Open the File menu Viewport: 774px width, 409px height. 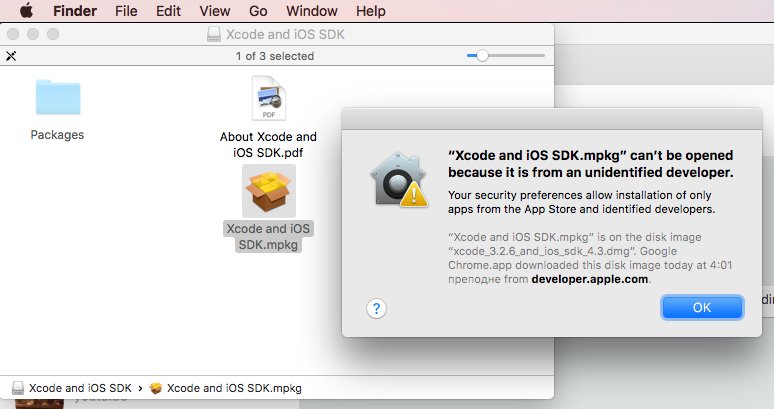(126, 11)
